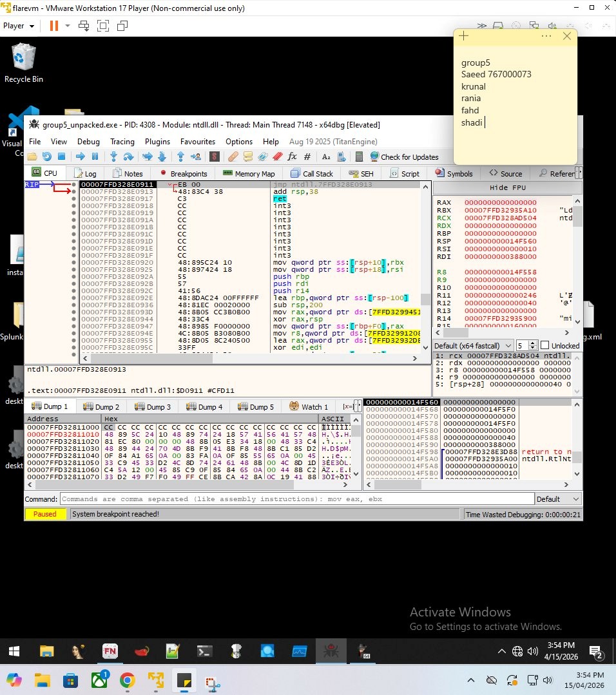Open the Favourites menu

[x=198, y=142]
